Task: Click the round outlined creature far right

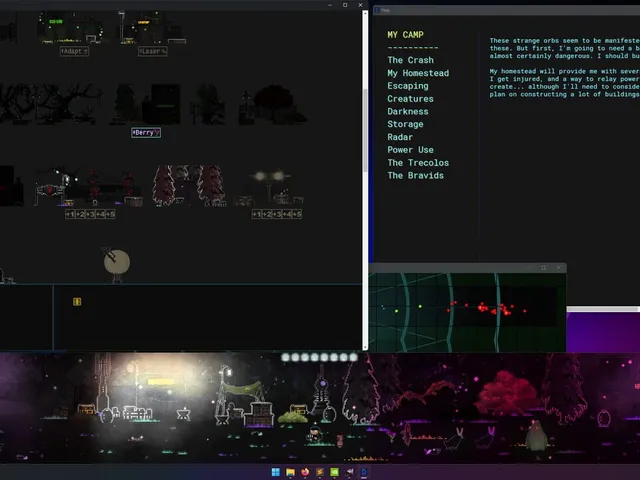Action: [x=604, y=419]
